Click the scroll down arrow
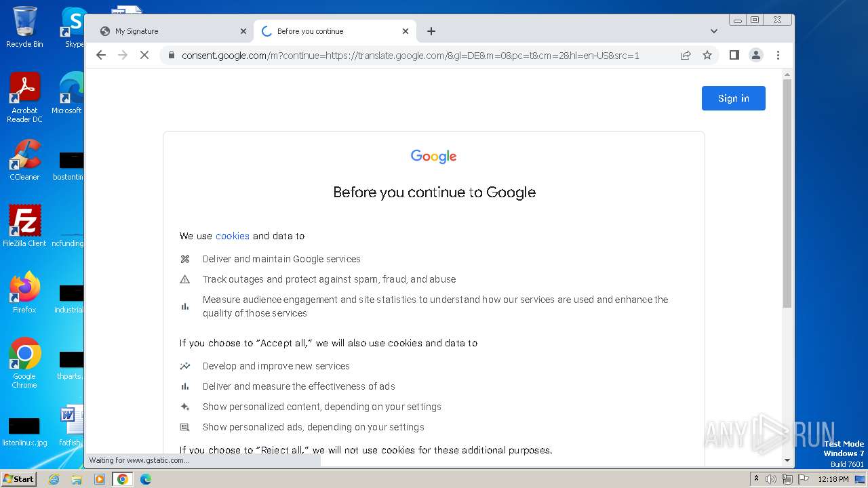 (x=787, y=460)
